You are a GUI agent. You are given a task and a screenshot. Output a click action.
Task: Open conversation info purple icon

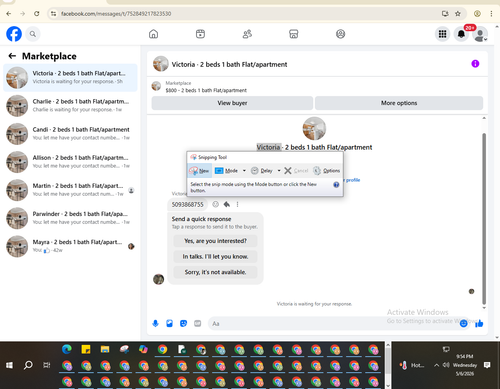tap(475, 64)
